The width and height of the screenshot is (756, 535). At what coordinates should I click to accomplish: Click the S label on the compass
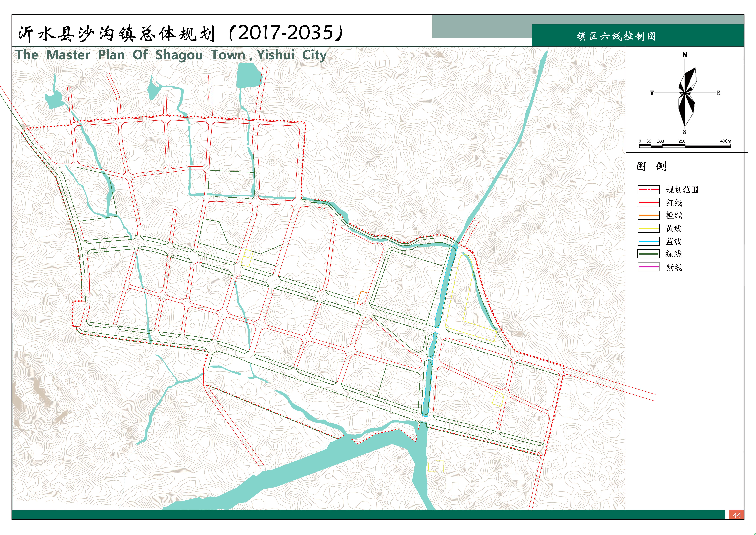[685, 132]
